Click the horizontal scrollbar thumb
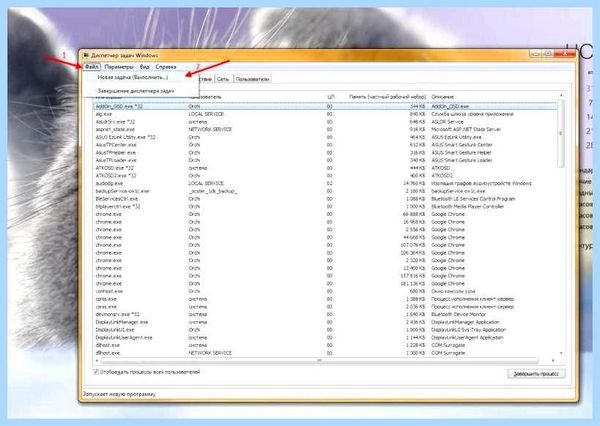 coord(320,361)
